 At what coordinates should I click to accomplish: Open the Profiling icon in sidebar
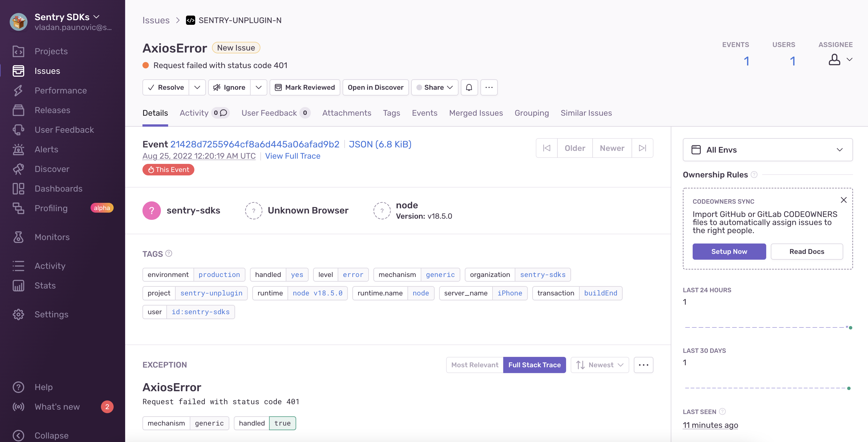click(18, 208)
